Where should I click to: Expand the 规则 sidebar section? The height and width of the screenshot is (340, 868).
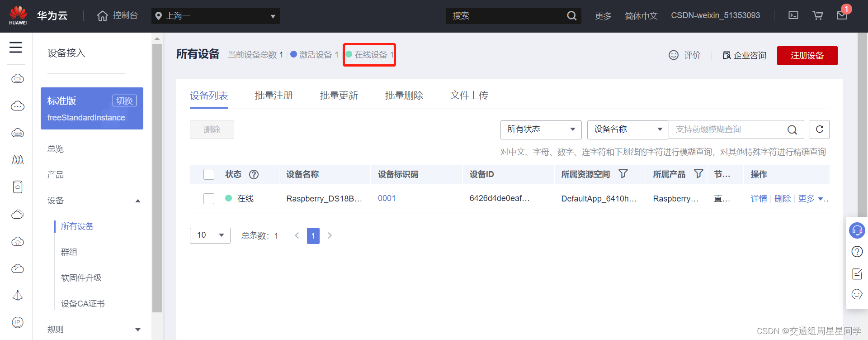click(x=138, y=330)
